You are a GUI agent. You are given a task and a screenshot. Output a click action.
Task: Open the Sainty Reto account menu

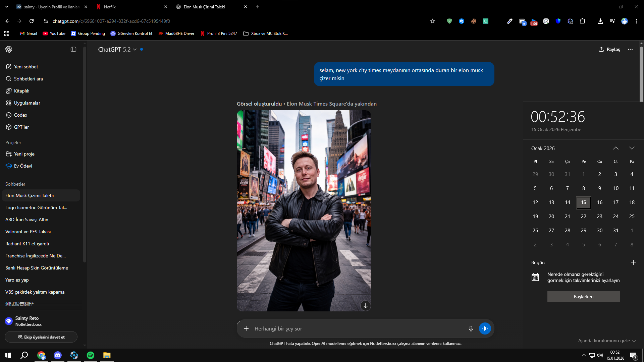pyautogui.click(x=41, y=321)
